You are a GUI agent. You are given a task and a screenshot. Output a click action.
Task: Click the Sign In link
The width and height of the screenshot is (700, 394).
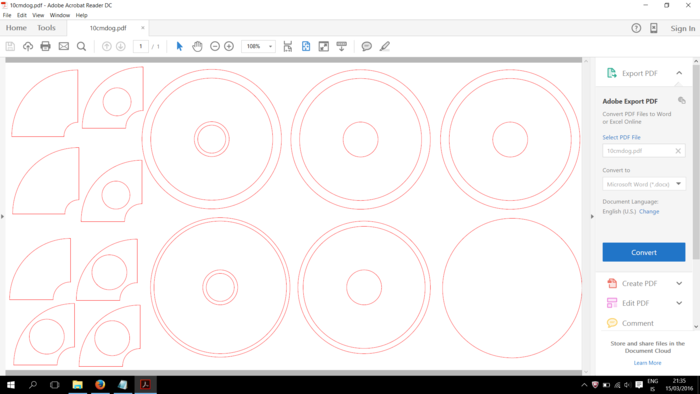[682, 28]
